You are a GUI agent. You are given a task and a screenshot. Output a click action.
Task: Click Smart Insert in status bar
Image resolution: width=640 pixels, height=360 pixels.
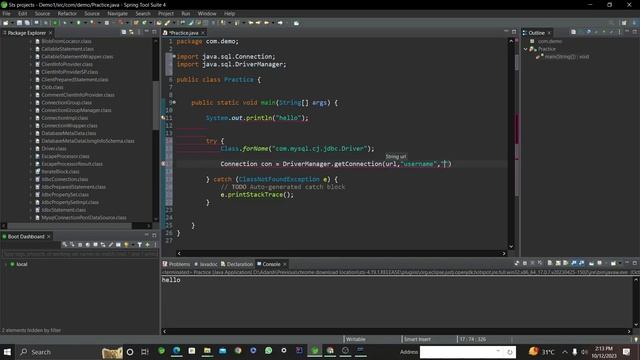[x=417, y=339]
